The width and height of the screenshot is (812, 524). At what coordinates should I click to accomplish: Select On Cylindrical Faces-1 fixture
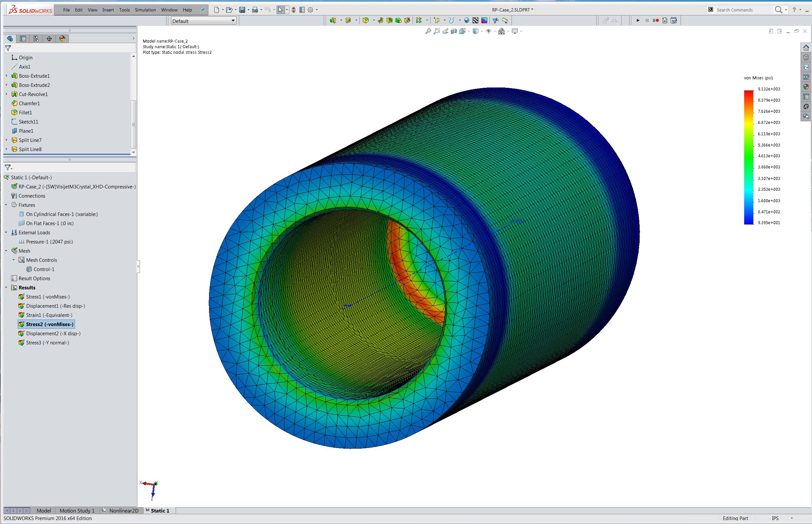click(62, 214)
